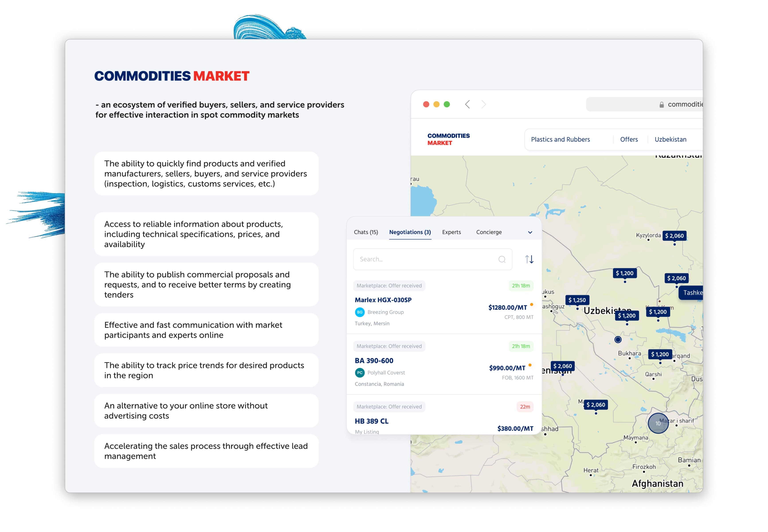Select the $ 2,060 marker beside Kyzylorda

pyautogui.click(x=674, y=236)
